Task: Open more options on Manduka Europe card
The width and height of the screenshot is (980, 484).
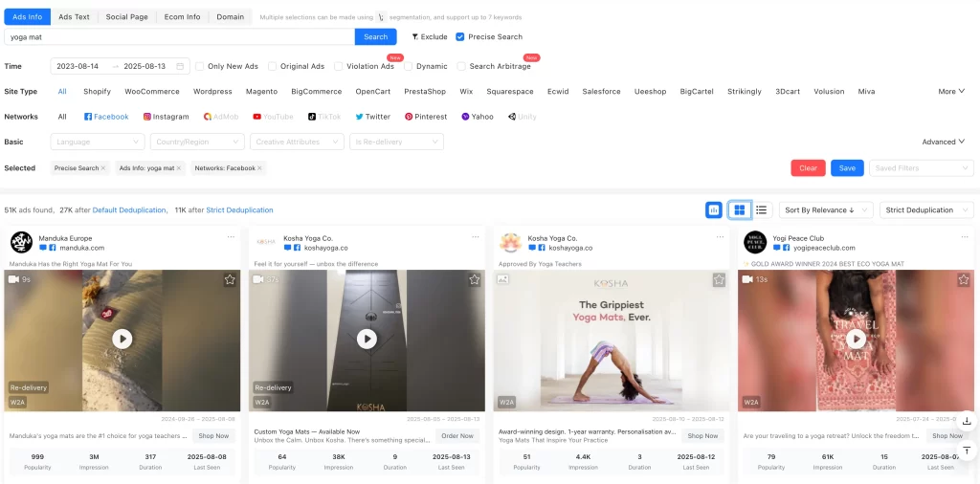Action: 232,237
